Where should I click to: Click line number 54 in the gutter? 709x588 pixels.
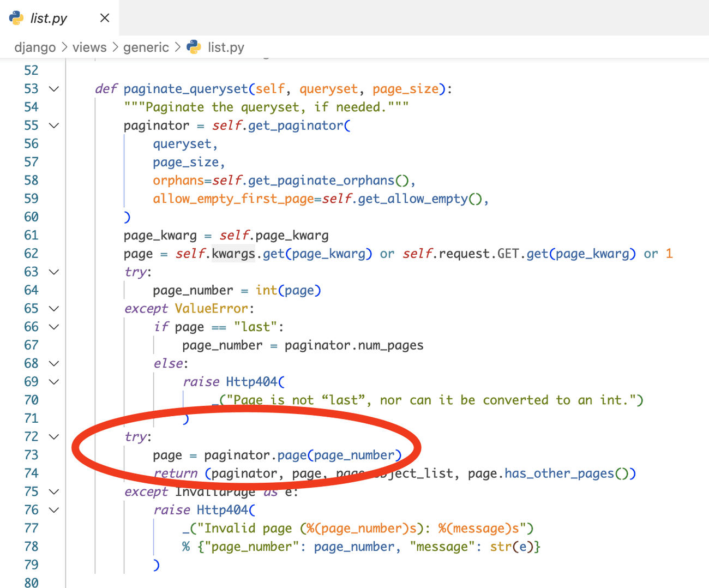coord(32,107)
